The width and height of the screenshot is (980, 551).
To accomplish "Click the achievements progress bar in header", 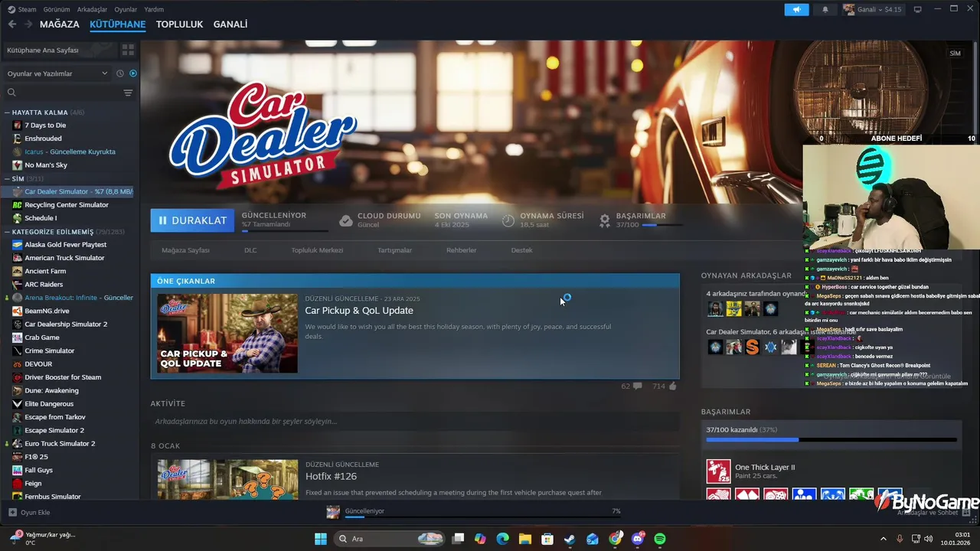I will [x=662, y=226].
